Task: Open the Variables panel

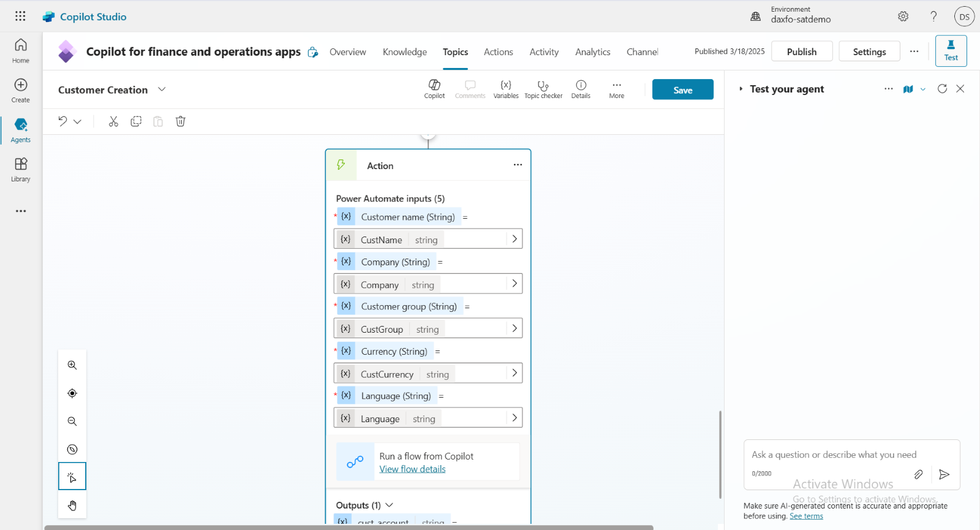Action: click(506, 89)
